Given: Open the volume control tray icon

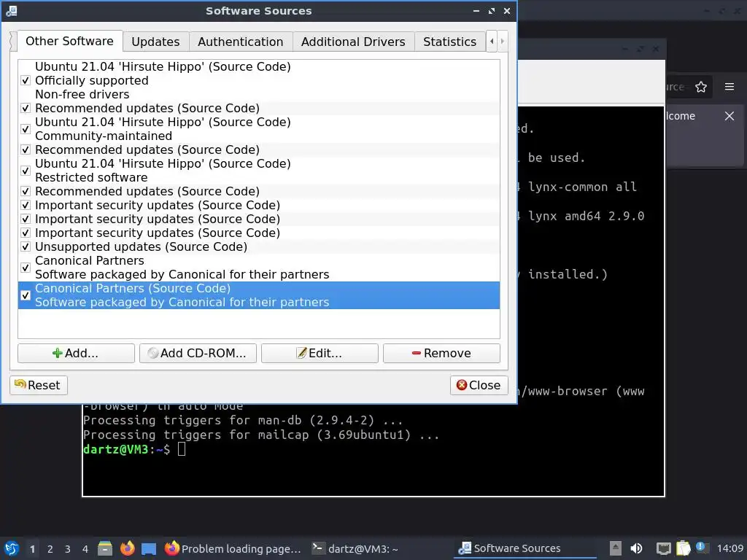Looking at the screenshot, I should (636, 548).
